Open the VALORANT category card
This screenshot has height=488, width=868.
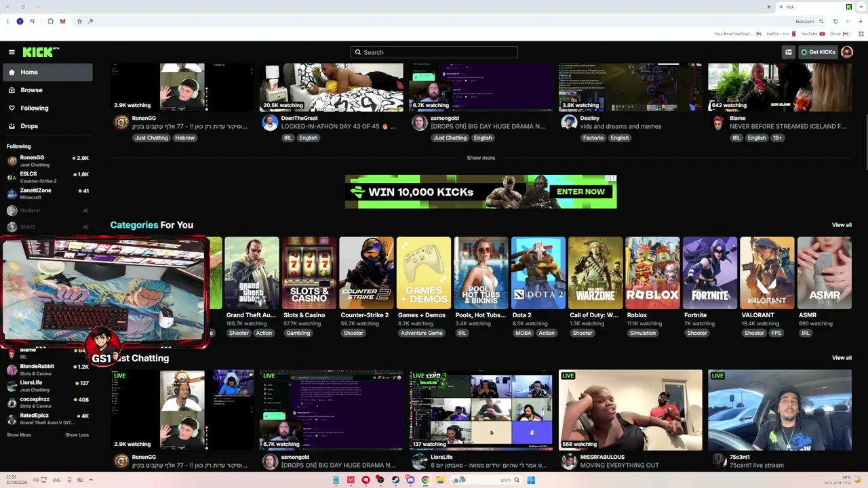pos(767,272)
